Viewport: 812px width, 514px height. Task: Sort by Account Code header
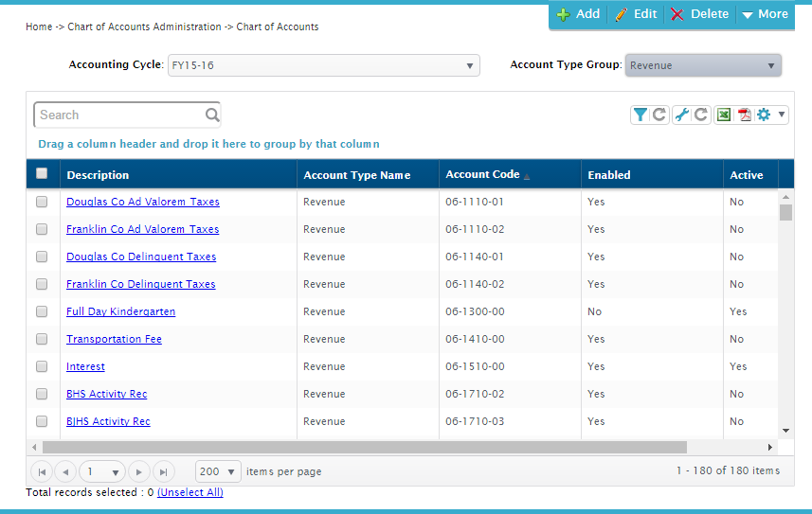pos(482,174)
